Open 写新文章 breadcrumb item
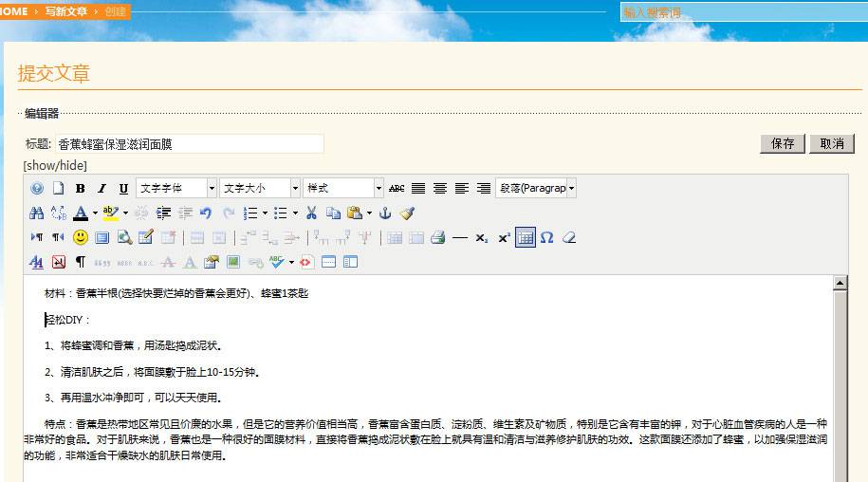The height and width of the screenshot is (482, 868). (x=66, y=11)
